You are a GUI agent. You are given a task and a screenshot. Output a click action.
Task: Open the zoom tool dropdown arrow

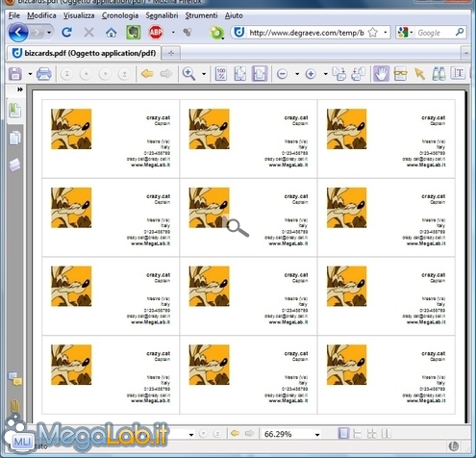204,74
